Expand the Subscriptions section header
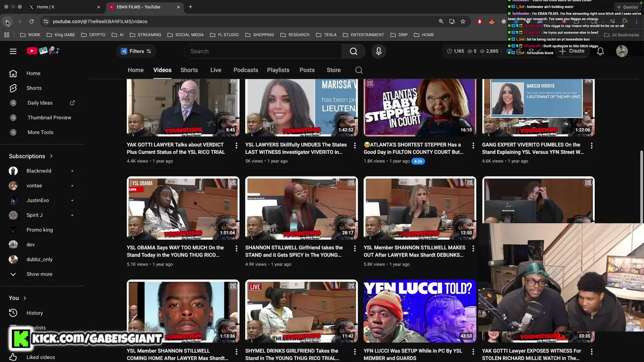Viewport: 644px width, 362px height. pyautogui.click(x=31, y=156)
